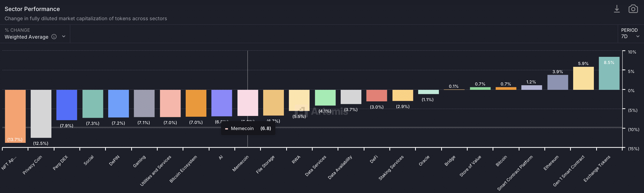Click the Gen 1 Smart Contract bar

583,78
